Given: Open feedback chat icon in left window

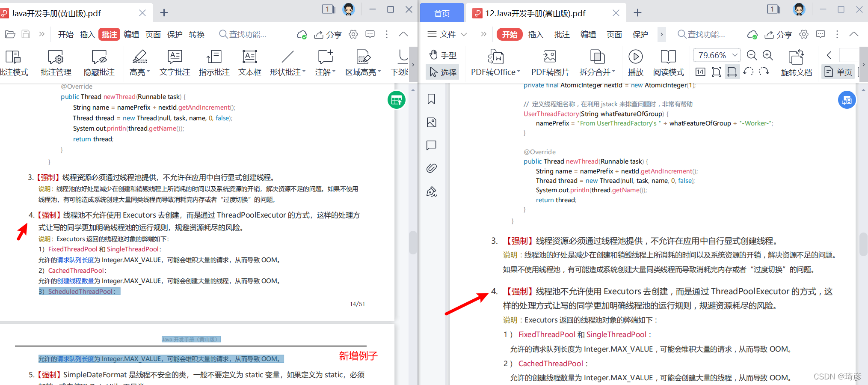Looking at the screenshot, I should (370, 34).
